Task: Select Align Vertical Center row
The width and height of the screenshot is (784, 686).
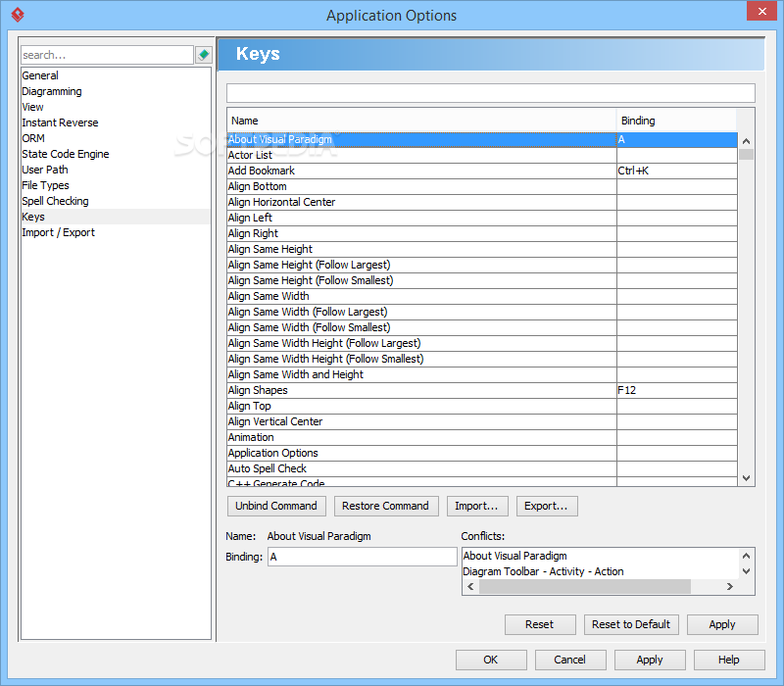Action: (482, 421)
